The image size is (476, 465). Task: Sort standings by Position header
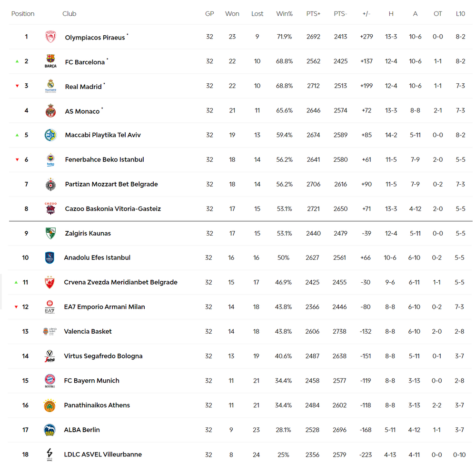[x=23, y=14]
